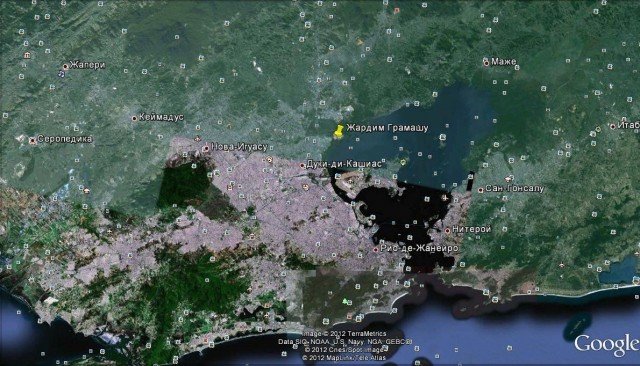Click the music note icon below Жапери
Image resolution: width=640 pixels, height=366 pixels.
61,74
